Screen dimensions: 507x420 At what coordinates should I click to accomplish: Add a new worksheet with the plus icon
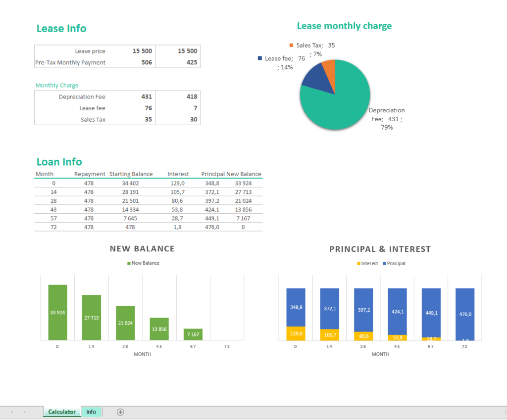tap(119, 412)
